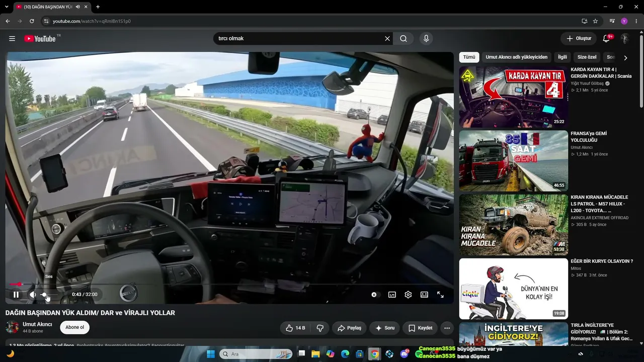Viewport: 644px width, 362px height.
Task: Adjust the volume slider
Action: 49,295
